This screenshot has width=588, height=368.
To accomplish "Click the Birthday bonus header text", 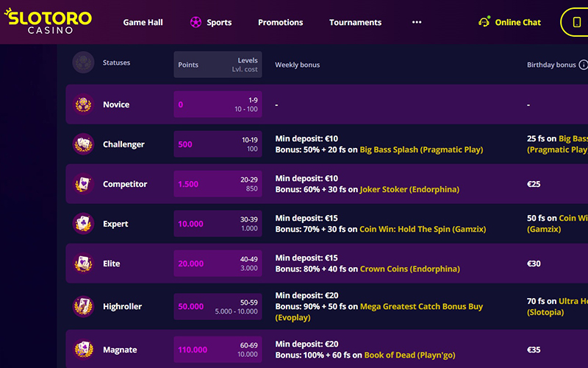I will (551, 65).
